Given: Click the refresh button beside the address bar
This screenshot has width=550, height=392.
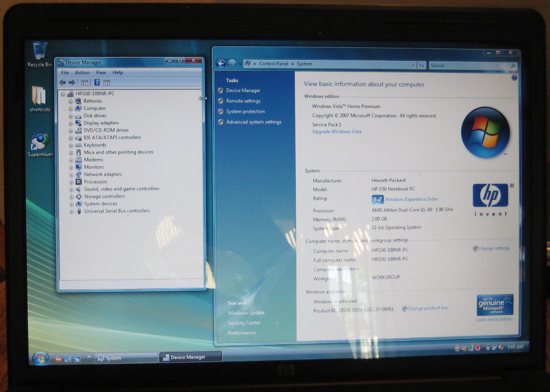Looking at the screenshot, I should click(421, 65).
